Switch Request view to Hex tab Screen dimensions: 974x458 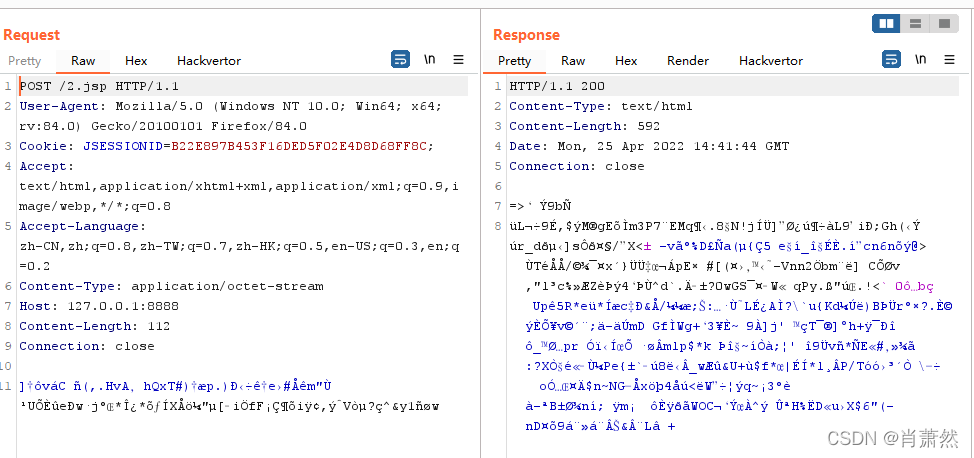136,61
